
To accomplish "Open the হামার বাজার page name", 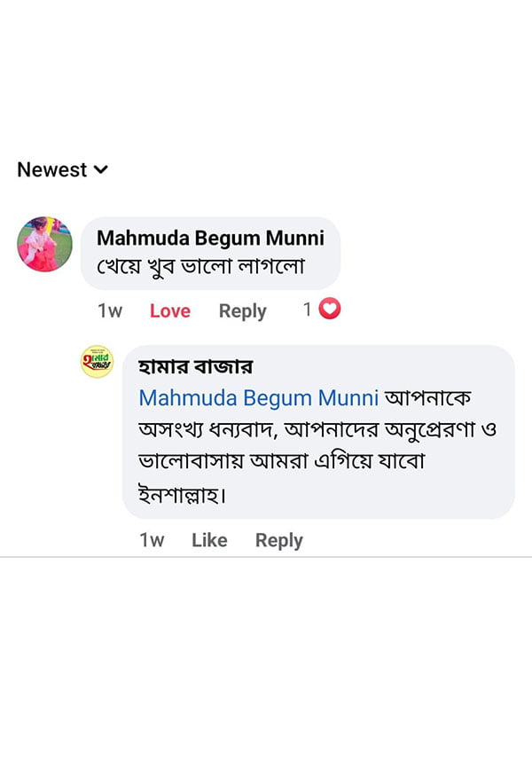I will (196, 366).
